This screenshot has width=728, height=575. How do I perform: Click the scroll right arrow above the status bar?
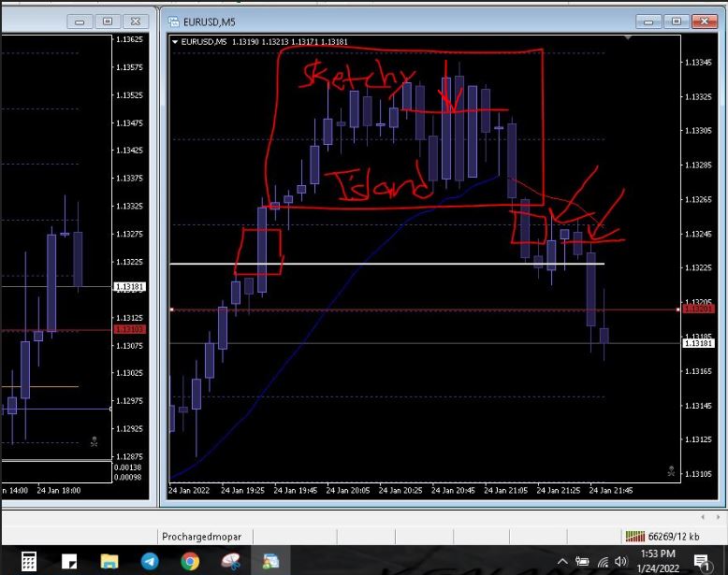tap(718, 517)
